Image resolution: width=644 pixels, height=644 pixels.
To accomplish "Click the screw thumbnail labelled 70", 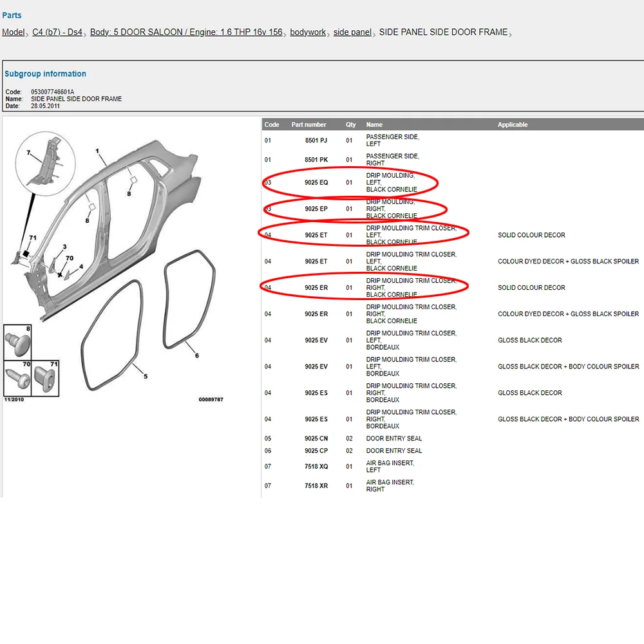I will [x=17, y=378].
